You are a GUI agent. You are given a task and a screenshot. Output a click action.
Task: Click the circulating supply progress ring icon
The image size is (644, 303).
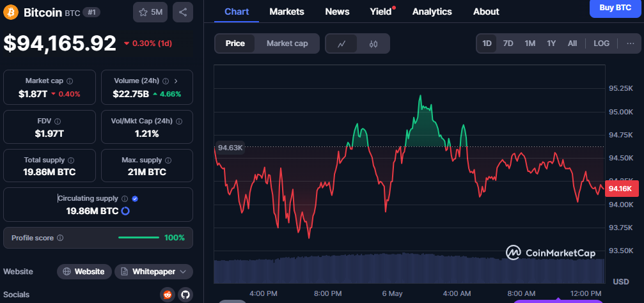click(x=125, y=211)
